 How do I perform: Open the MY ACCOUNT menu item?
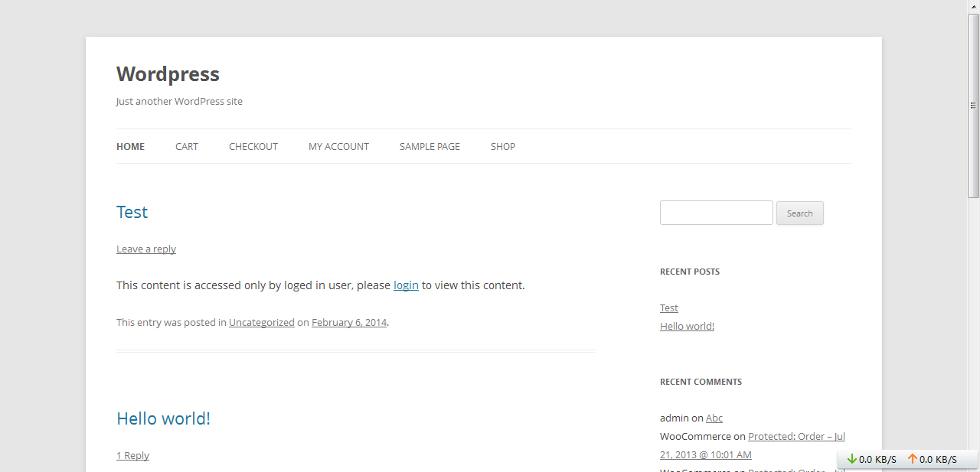click(x=338, y=146)
